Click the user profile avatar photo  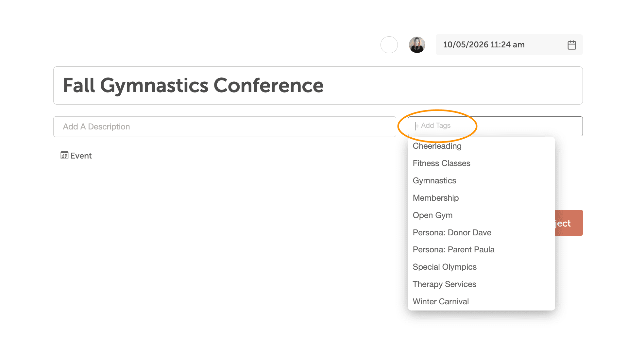pos(417,45)
